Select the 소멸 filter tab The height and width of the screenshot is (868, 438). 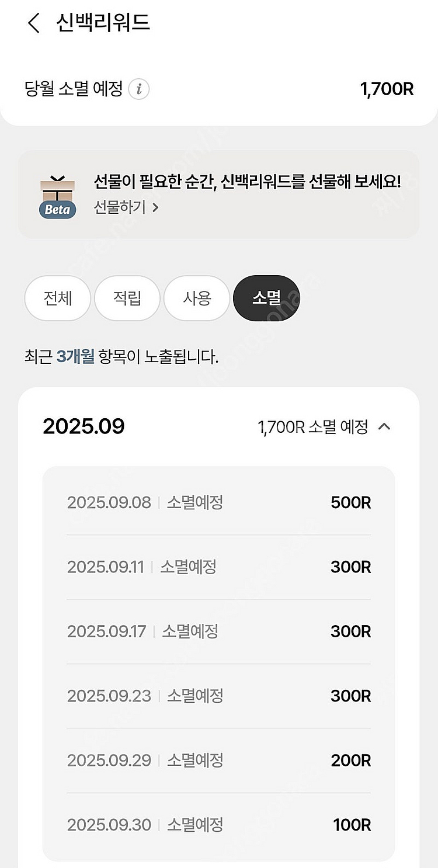[x=266, y=298]
